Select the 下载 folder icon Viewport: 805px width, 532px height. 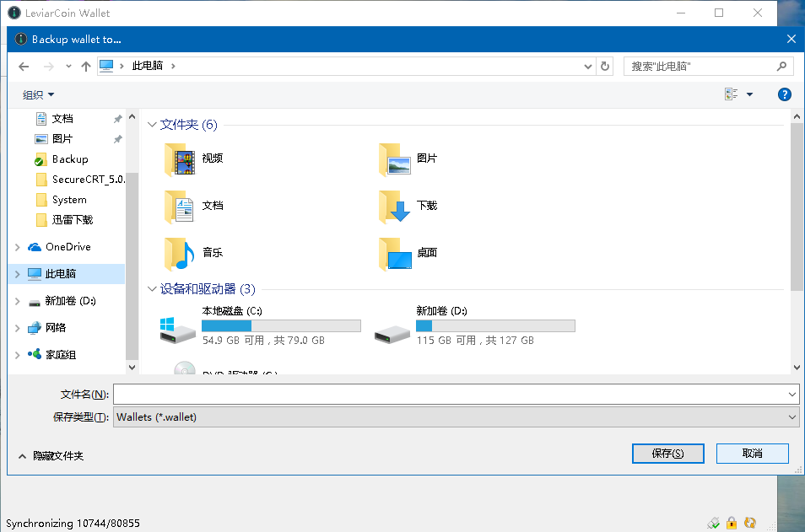pos(394,207)
